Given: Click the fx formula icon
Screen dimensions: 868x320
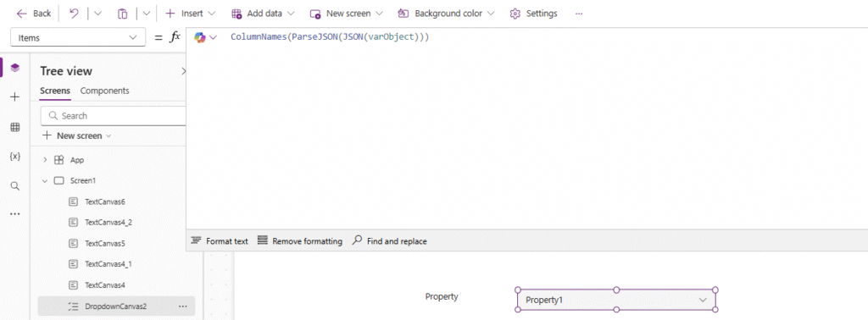Looking at the screenshot, I should point(175,37).
